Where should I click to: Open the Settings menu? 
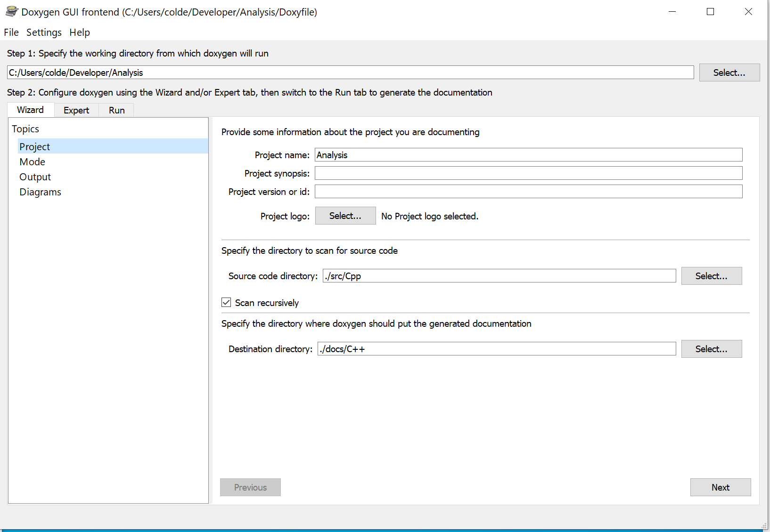(x=44, y=32)
